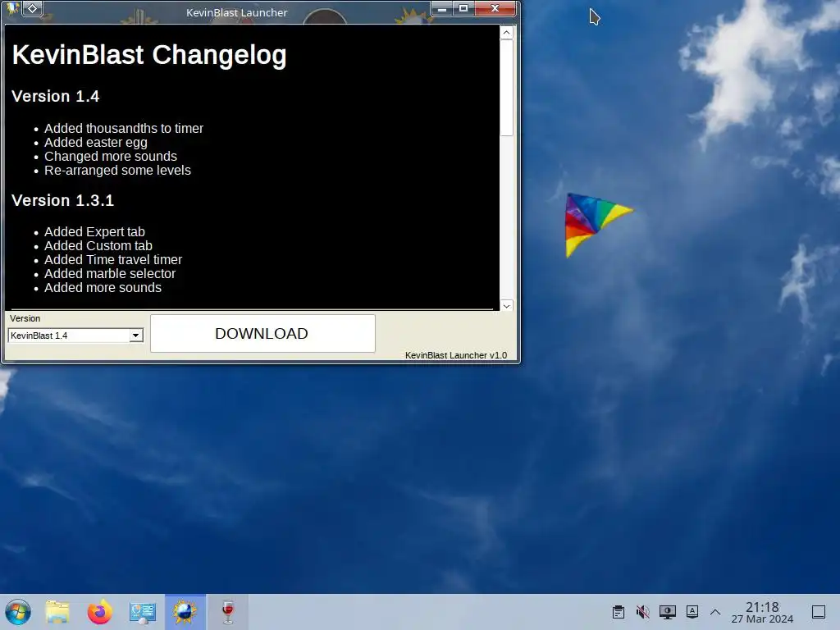Click the 'KevinBlast Changelog' title
The height and width of the screenshot is (630, 840).
coord(149,55)
